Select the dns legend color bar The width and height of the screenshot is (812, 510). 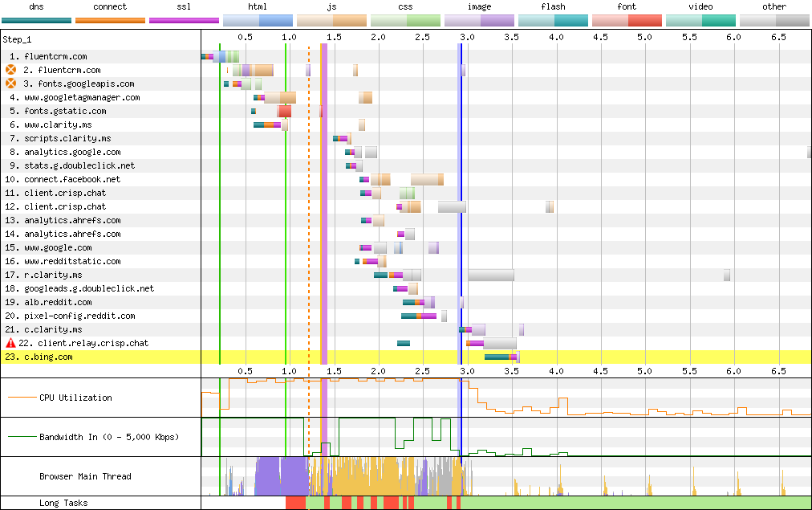tap(36, 21)
